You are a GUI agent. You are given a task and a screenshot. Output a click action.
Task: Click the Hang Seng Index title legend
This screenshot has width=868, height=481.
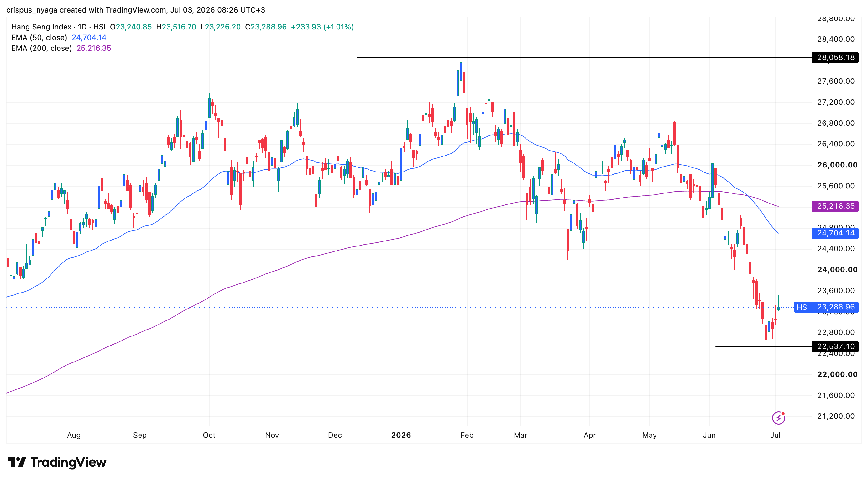[58, 27]
